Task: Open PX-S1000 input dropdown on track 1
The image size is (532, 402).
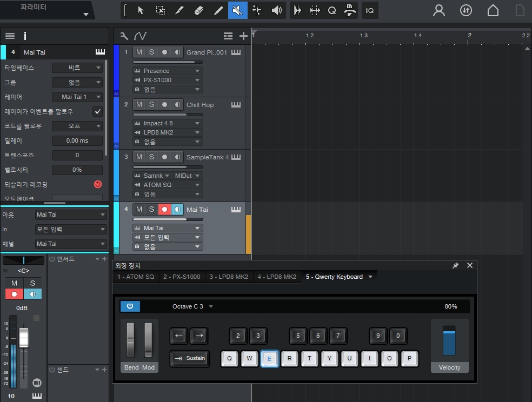Action: pyautogui.click(x=168, y=80)
